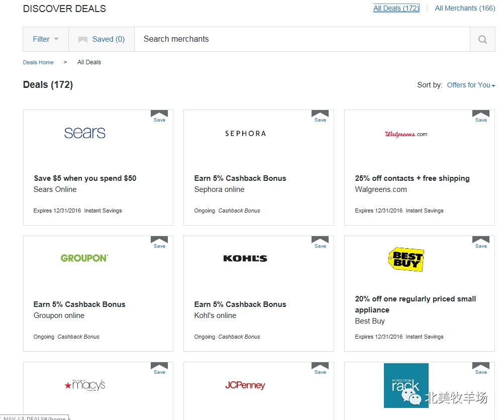Save the Kohl's deal bookmark
Viewport: 504px width, 420px height.
[x=320, y=242]
